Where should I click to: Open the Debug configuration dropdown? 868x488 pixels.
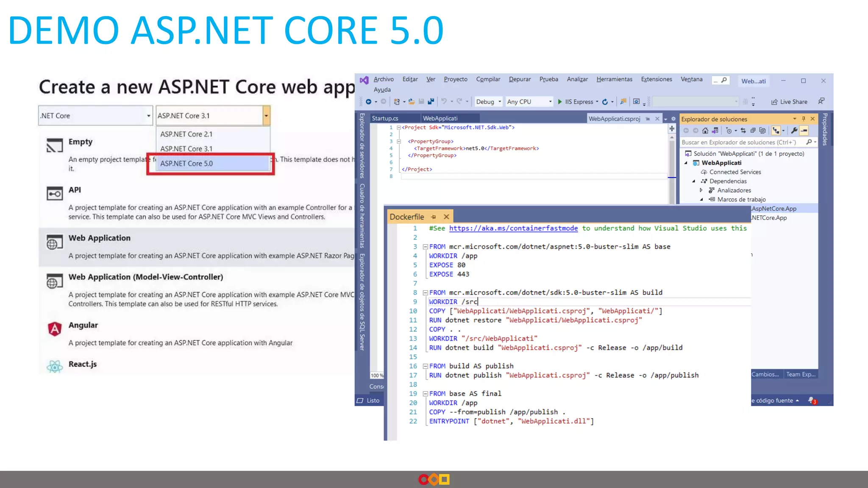(x=489, y=102)
